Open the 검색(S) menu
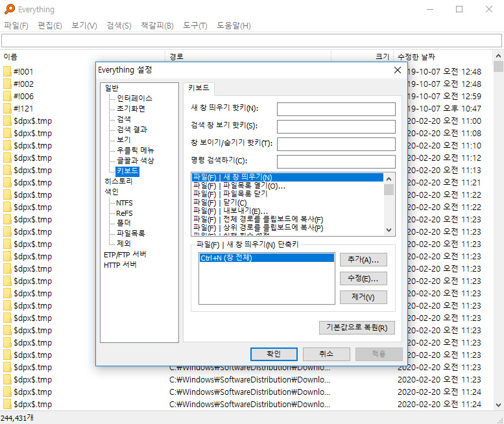The width and height of the screenshot is (504, 424). coord(119,26)
